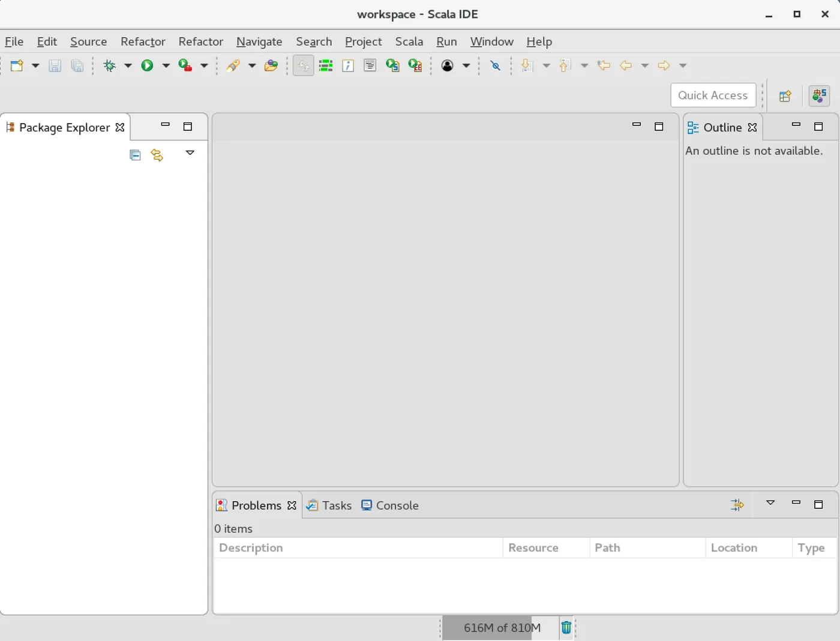Click the flashlight Search icon
The height and width of the screenshot is (641, 840).
tap(233, 65)
